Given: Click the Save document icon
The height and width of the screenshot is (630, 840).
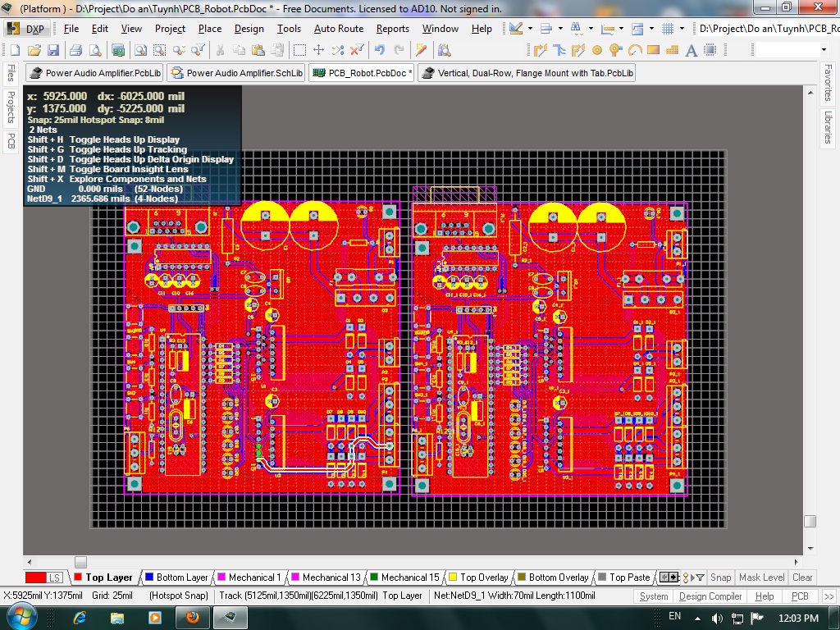Looking at the screenshot, I should coord(52,50).
